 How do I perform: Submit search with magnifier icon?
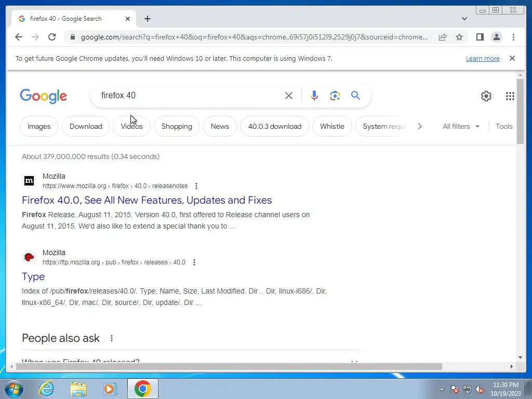point(355,96)
